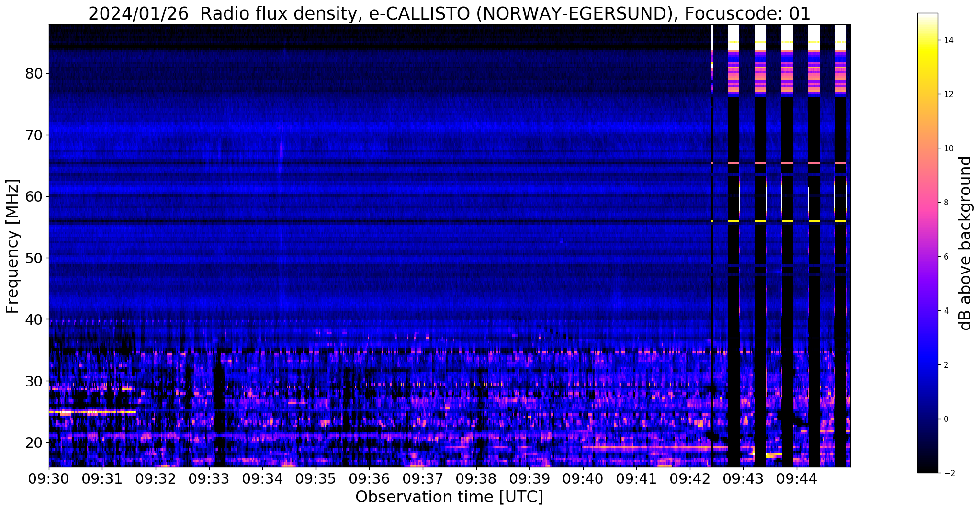Click the colorbar tick value 2
Screen dimensions: 980x511
coord(945,365)
